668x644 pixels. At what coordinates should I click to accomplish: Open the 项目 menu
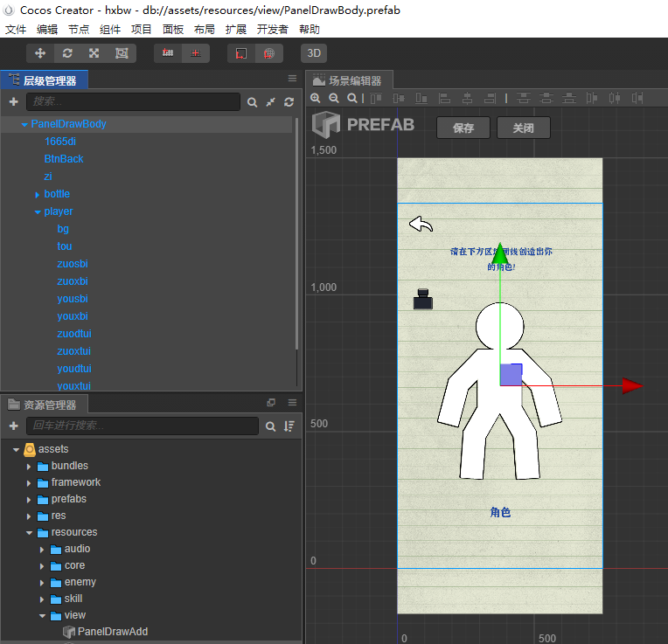pyautogui.click(x=142, y=30)
